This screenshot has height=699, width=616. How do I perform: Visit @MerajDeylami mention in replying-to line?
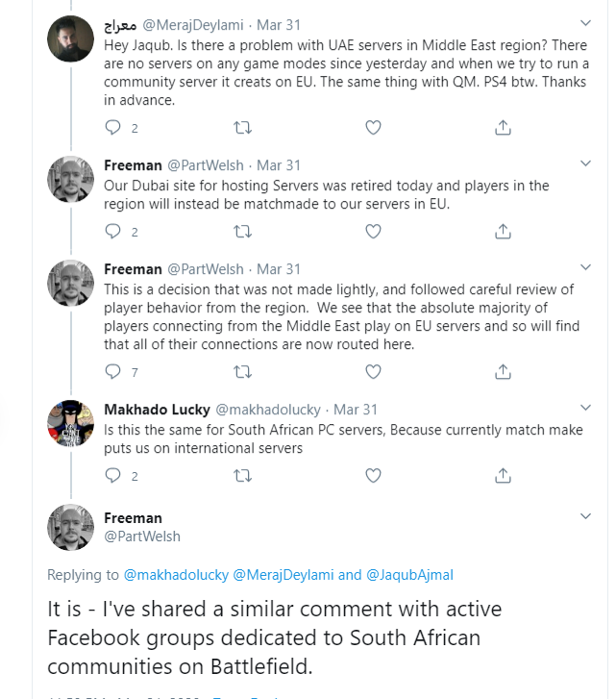pyautogui.click(x=283, y=575)
